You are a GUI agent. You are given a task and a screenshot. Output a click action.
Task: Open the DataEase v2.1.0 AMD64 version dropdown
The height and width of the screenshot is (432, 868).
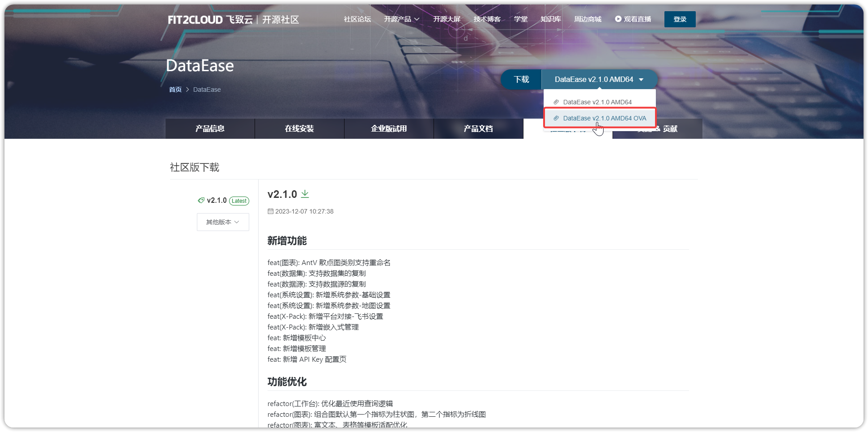point(600,79)
